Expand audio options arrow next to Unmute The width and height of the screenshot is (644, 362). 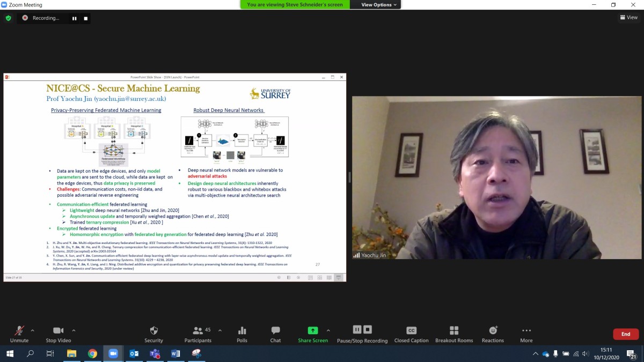coord(32,330)
